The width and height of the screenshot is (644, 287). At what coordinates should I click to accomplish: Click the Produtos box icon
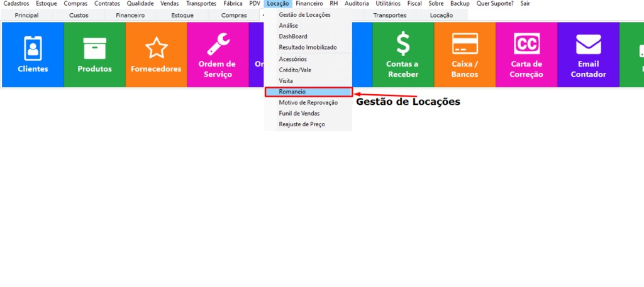(x=94, y=55)
